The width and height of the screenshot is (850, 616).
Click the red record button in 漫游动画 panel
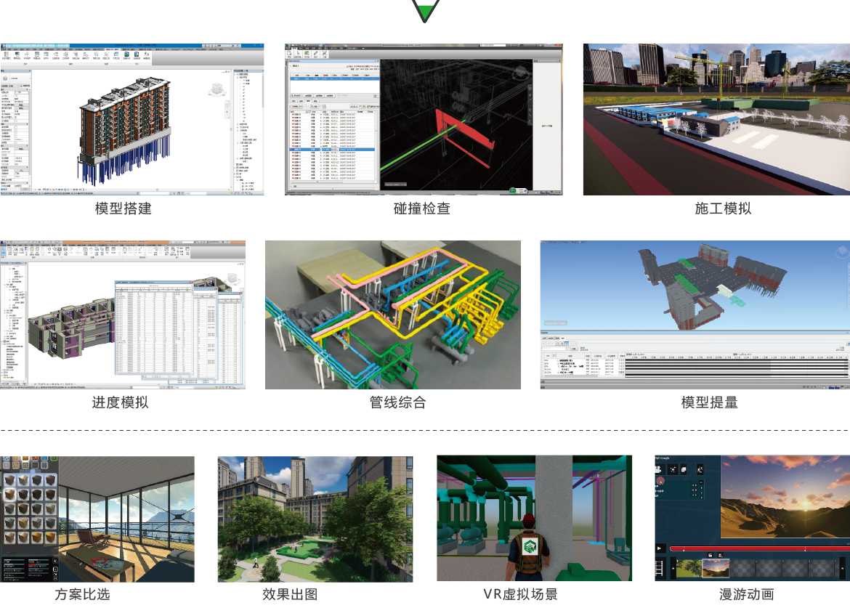click(660, 481)
